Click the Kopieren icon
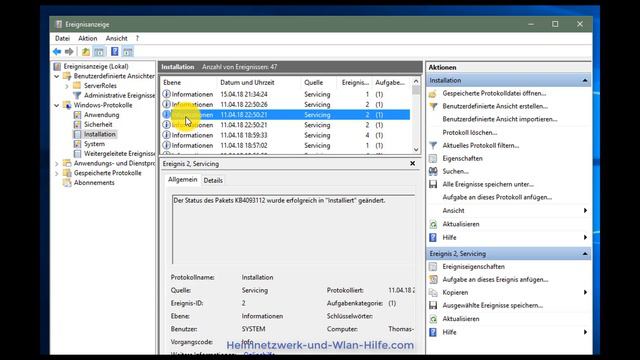Image resolution: width=640 pixels, height=360 pixels. point(433,293)
